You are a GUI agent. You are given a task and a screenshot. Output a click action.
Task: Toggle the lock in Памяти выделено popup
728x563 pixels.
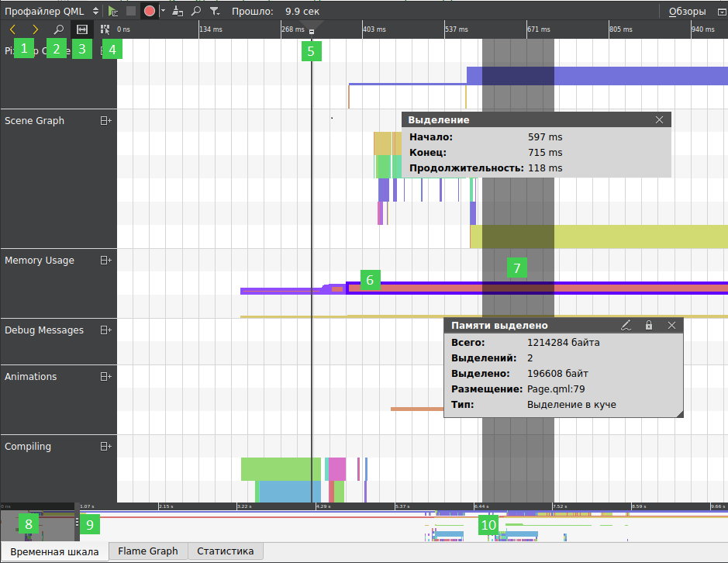tap(649, 325)
